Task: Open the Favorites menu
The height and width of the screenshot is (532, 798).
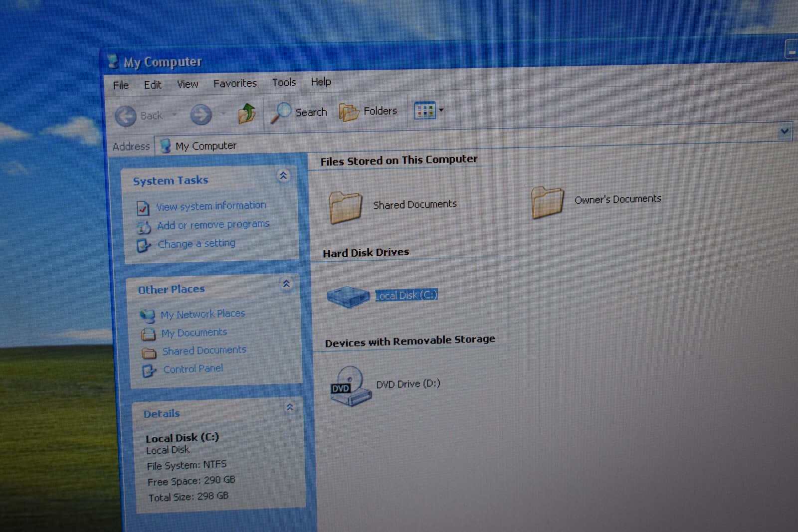Action: 235,83
